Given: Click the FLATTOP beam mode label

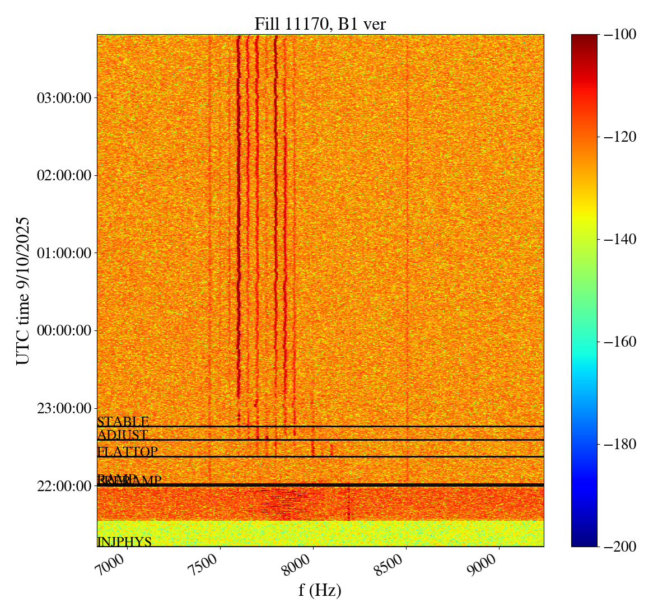Looking at the screenshot, I should pos(127,452).
